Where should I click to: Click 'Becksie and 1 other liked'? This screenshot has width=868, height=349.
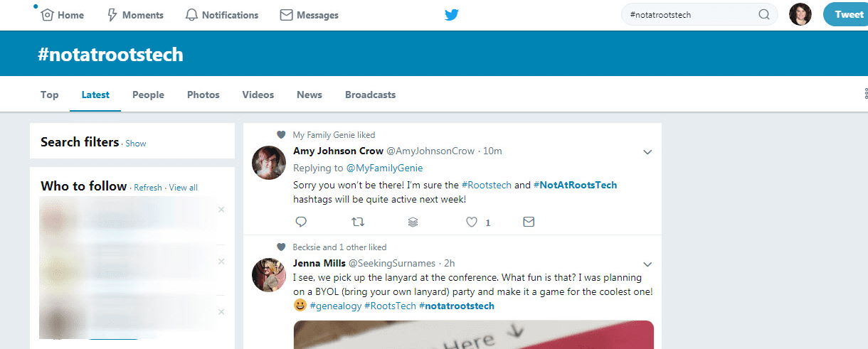(339, 247)
